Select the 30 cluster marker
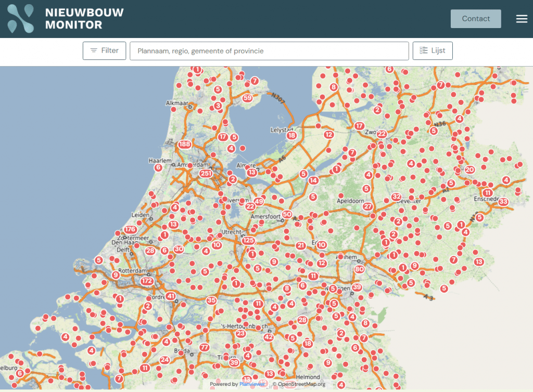533x392 pixels. pos(179,249)
